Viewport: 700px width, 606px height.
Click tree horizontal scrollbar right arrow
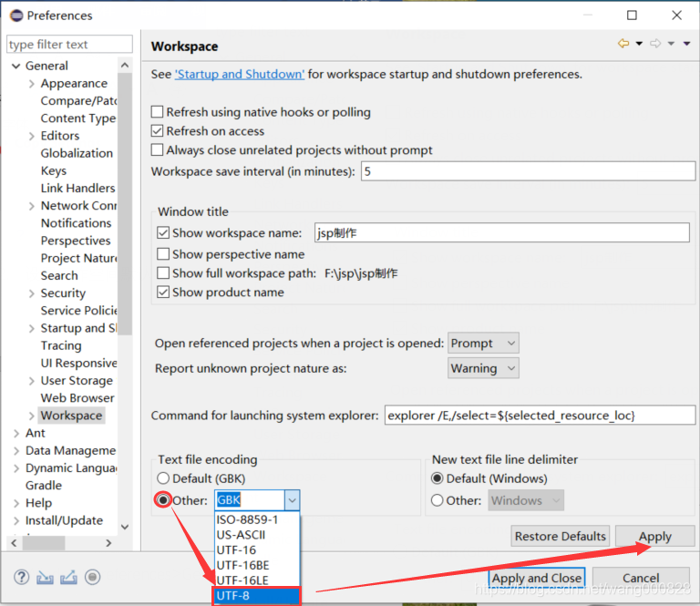108,543
